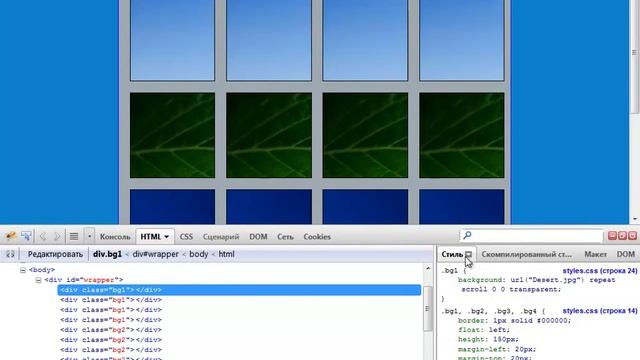Open the Стиль tab options dropdown

(469, 254)
